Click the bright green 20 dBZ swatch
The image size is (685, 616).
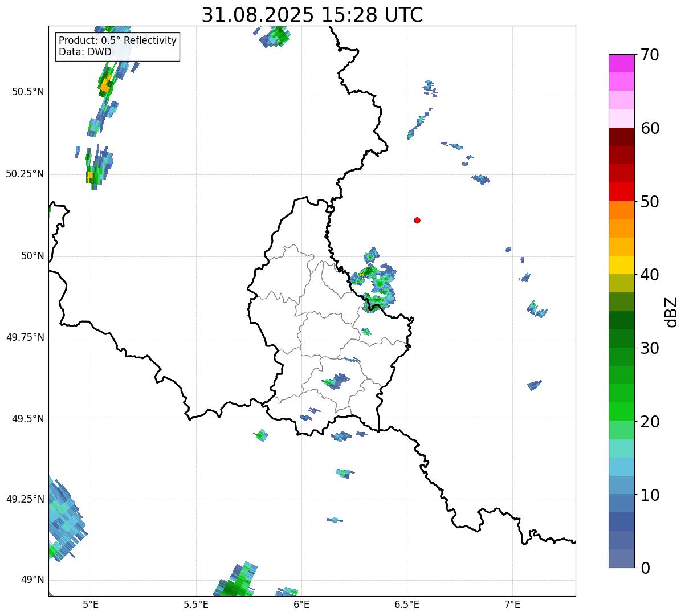[x=621, y=411]
